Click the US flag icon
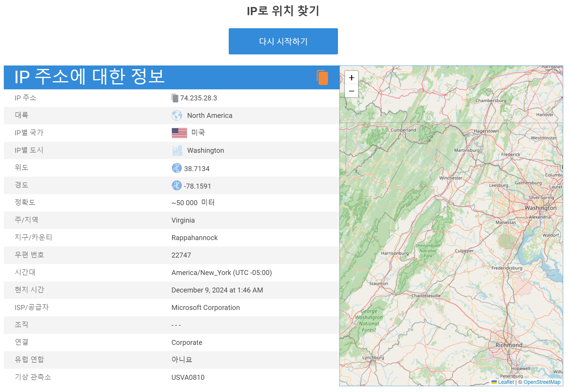569x392 pixels. [x=179, y=133]
